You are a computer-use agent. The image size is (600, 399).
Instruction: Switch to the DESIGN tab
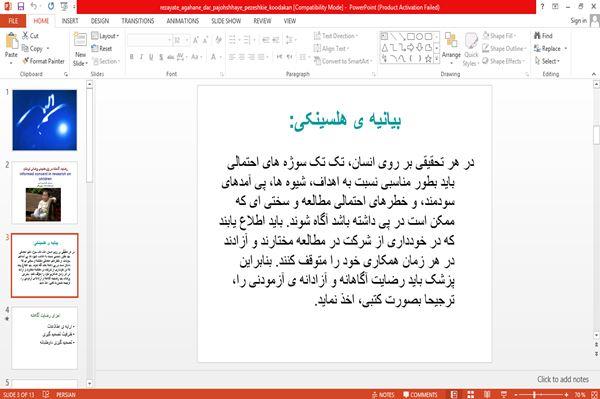(100, 21)
